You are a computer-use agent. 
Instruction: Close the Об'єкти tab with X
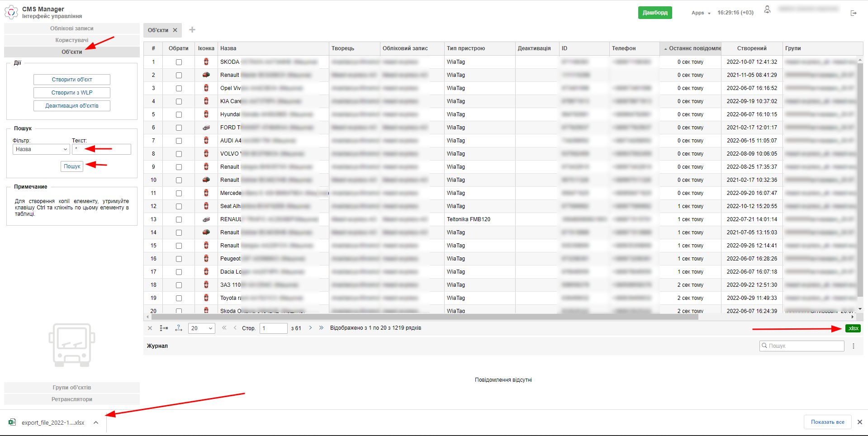click(175, 30)
